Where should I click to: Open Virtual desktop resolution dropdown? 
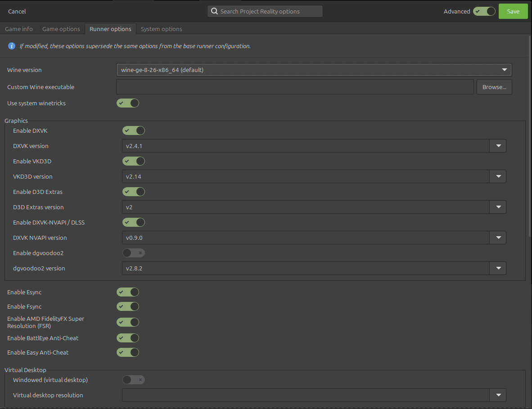tap(498, 395)
